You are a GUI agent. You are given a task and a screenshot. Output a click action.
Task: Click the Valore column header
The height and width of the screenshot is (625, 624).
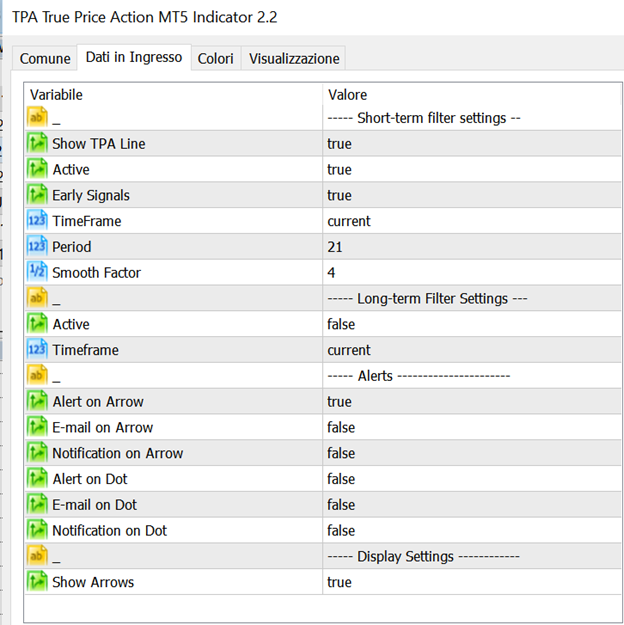click(347, 94)
